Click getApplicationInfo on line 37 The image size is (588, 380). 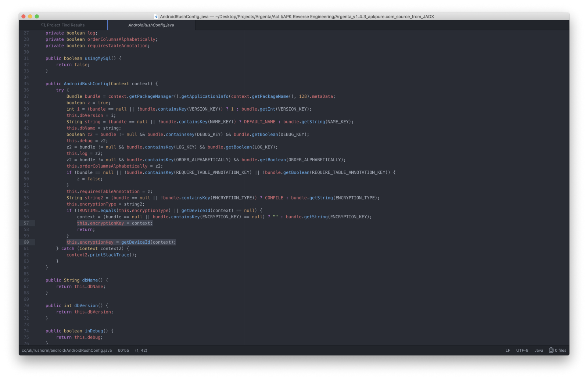[205, 96]
